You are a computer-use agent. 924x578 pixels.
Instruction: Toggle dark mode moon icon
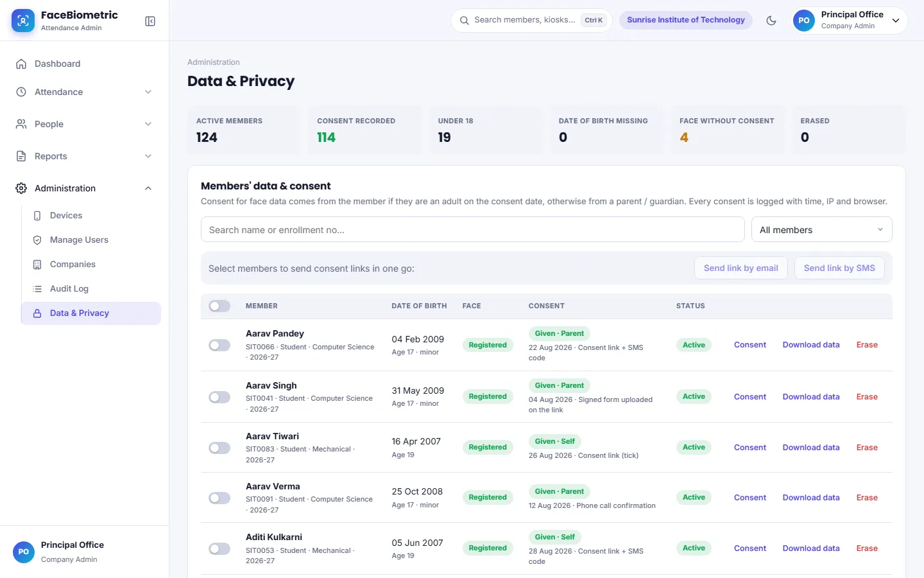tap(771, 21)
